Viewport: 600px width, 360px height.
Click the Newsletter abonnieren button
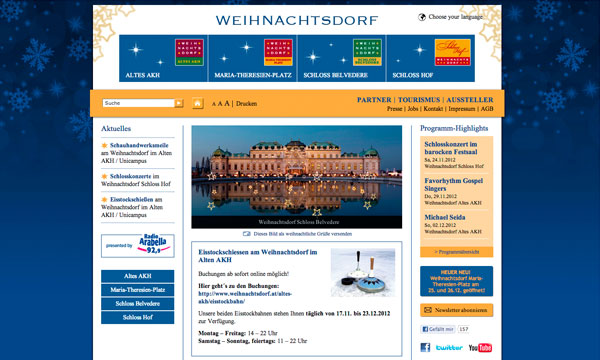point(457,310)
